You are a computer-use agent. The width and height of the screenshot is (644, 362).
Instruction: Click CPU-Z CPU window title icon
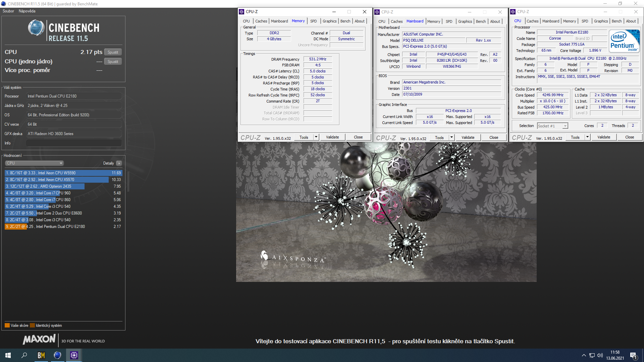(x=513, y=12)
